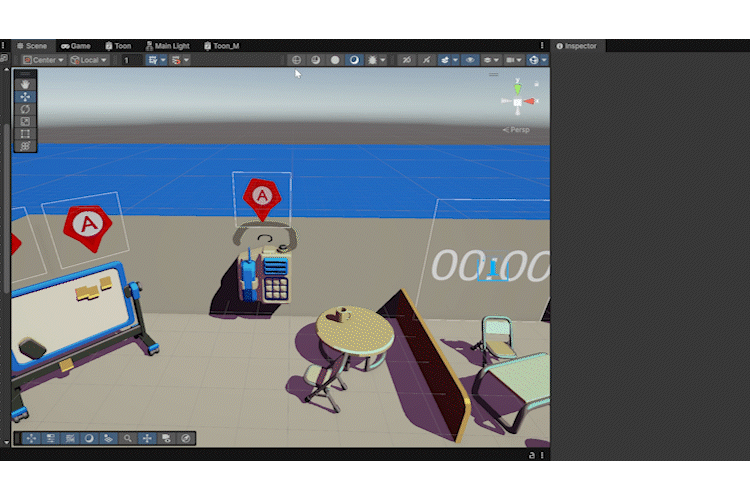Viewport: 750px width, 500px height.
Task: Click the Persp projection label
Action: tap(516, 130)
